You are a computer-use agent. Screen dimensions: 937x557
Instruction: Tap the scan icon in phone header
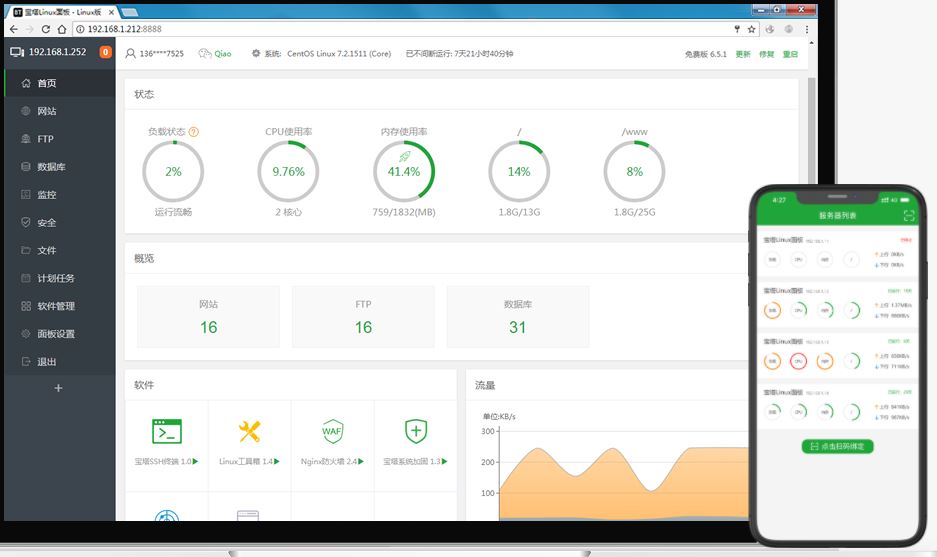pos(909,216)
